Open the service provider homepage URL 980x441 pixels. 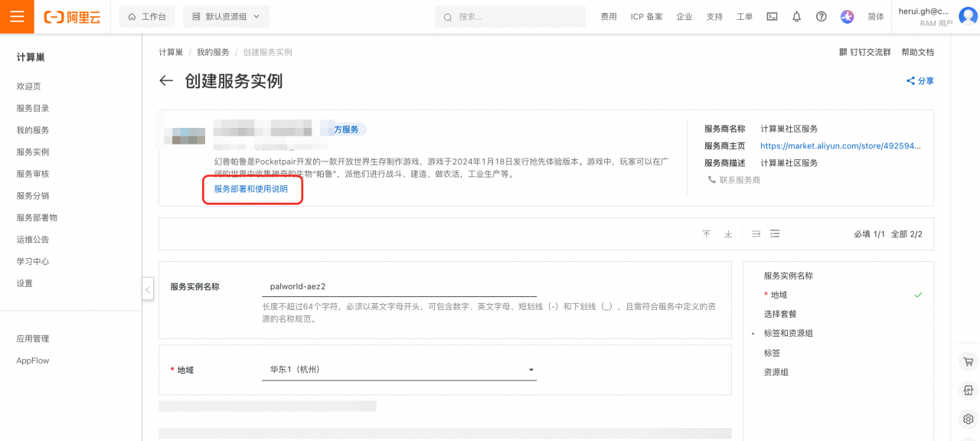pyautogui.click(x=841, y=145)
